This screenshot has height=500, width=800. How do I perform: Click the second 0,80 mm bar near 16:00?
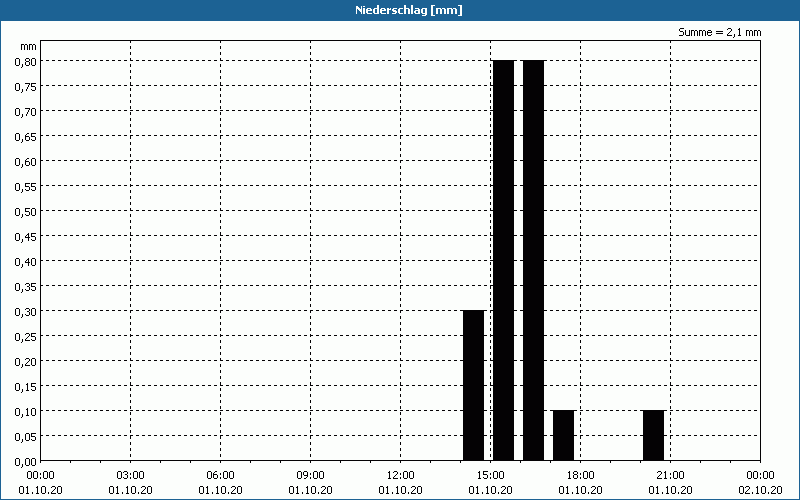coord(534,260)
